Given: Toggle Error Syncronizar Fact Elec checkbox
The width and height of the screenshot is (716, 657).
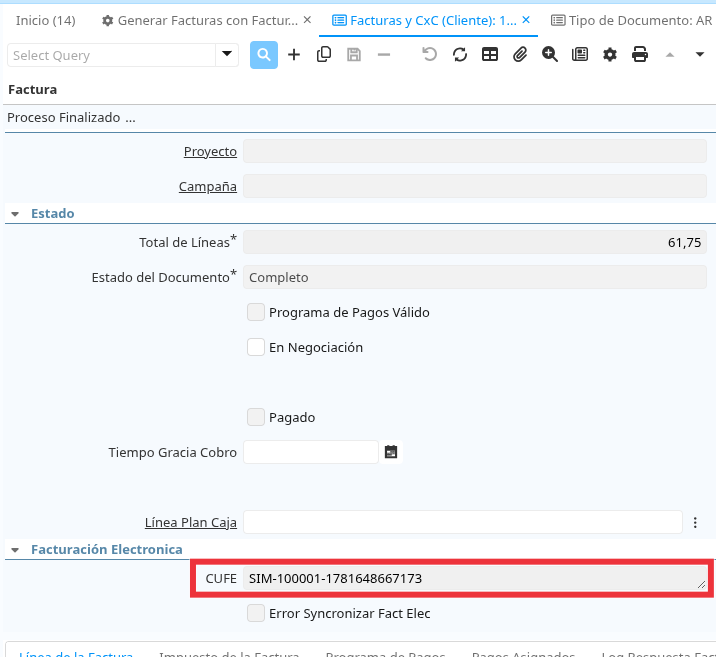Looking at the screenshot, I should tap(256, 613).
